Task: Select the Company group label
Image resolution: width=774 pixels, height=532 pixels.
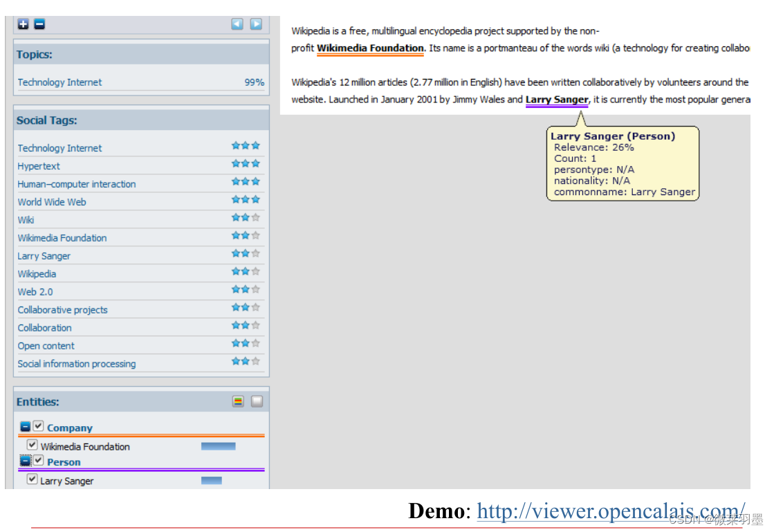Action: (70, 428)
